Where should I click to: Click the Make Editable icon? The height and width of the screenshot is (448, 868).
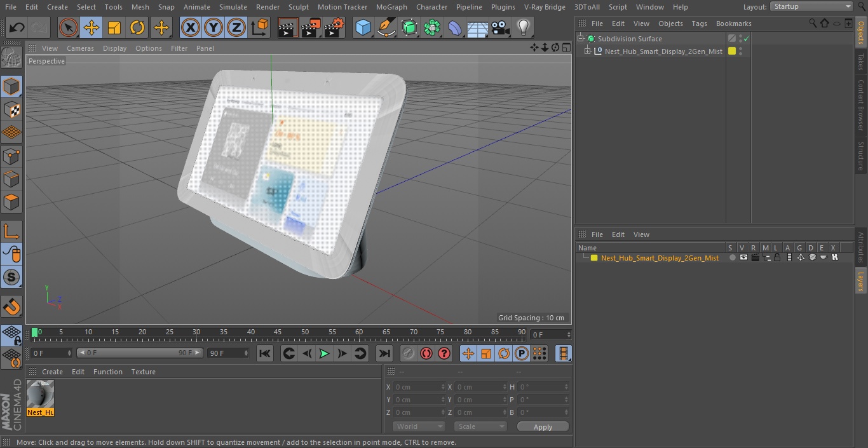(x=11, y=58)
